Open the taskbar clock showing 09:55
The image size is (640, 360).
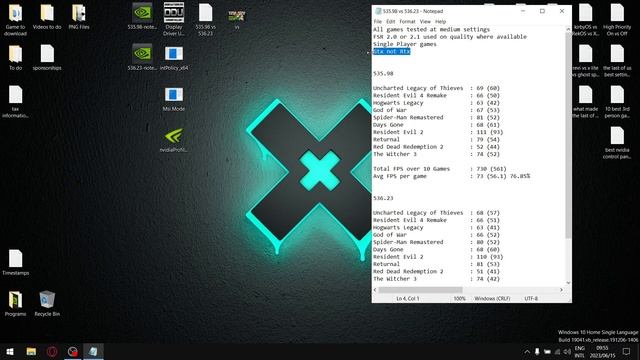[602, 351]
